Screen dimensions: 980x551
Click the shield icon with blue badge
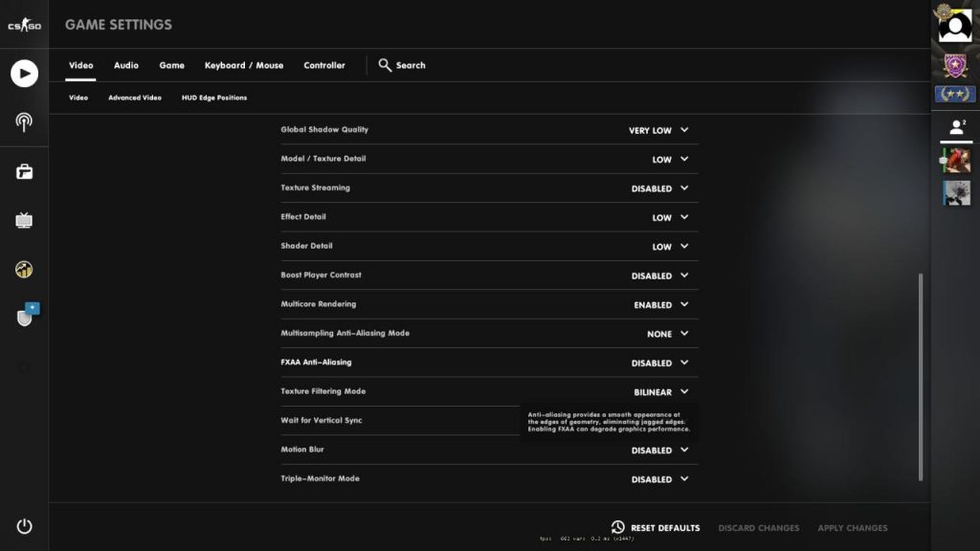click(x=26, y=317)
